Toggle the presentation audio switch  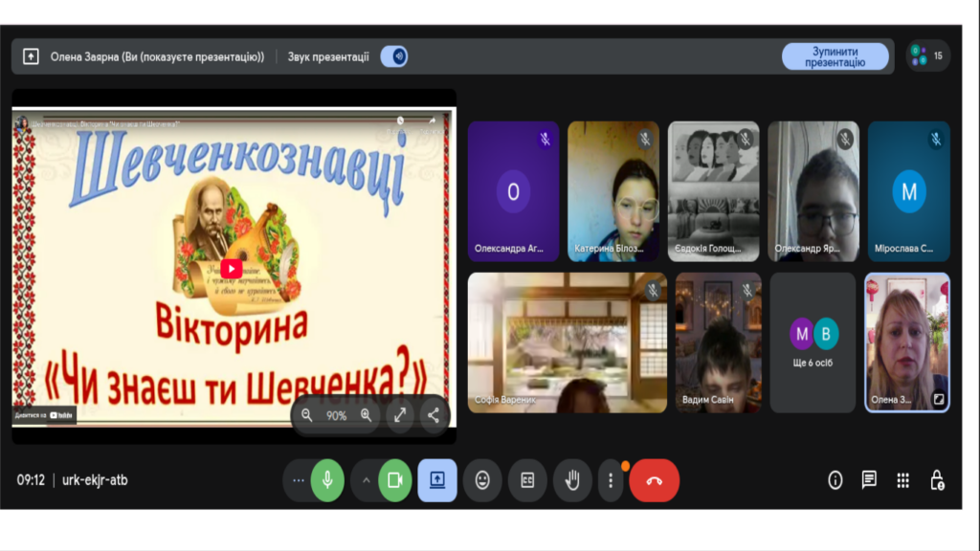pos(394,56)
